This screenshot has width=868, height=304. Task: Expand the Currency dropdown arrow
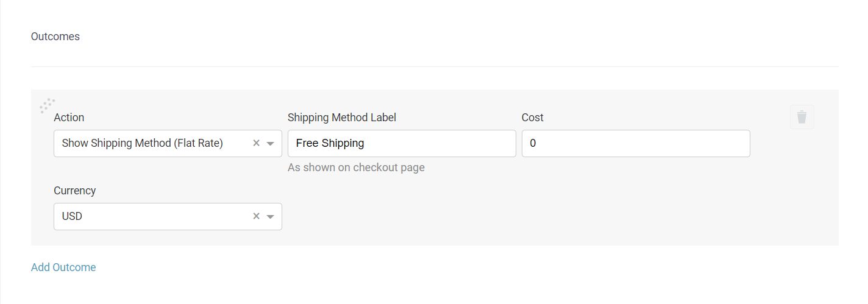tap(271, 217)
